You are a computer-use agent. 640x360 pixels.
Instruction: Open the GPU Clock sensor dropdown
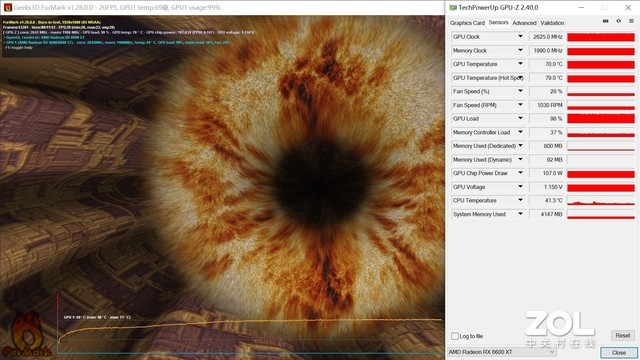pos(520,37)
